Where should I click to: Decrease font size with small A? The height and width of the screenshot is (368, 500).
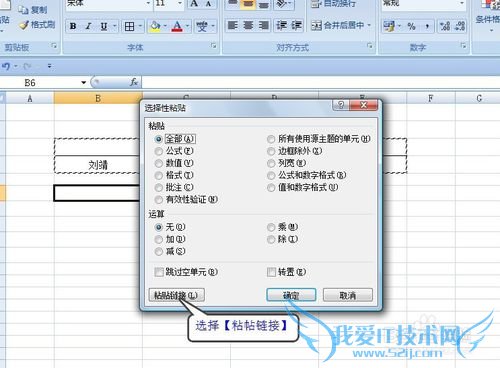[x=208, y=4]
